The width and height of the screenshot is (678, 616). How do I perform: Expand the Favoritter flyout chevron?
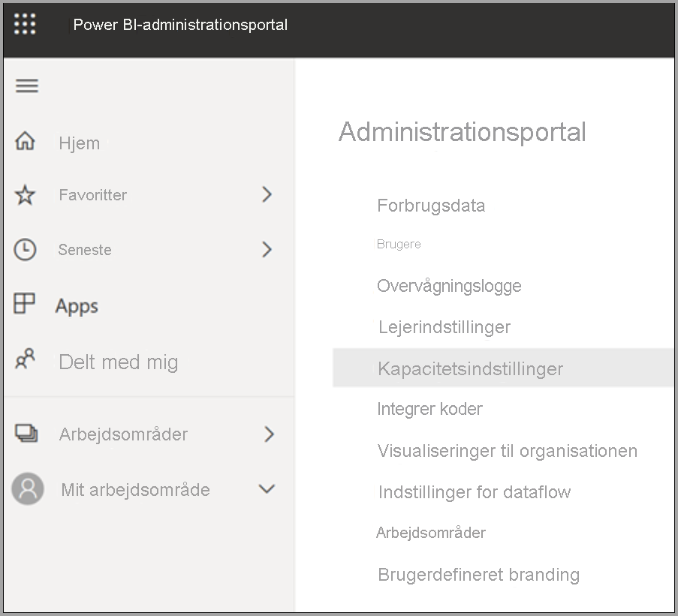coord(267,195)
